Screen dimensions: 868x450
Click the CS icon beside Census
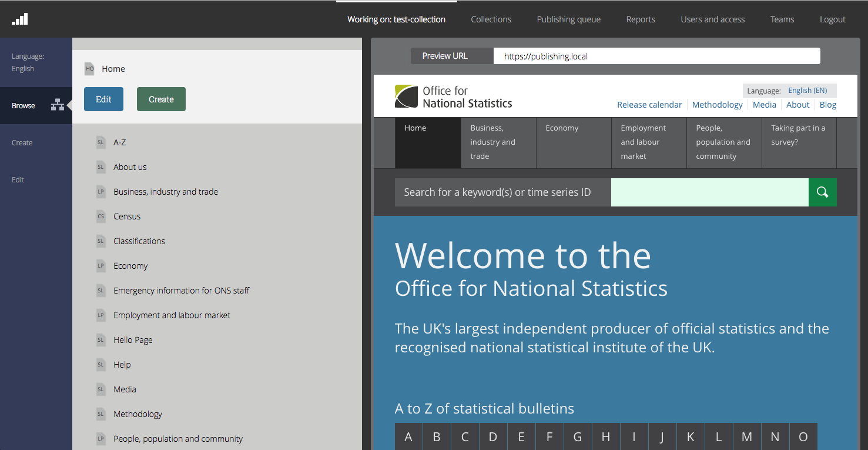(101, 216)
